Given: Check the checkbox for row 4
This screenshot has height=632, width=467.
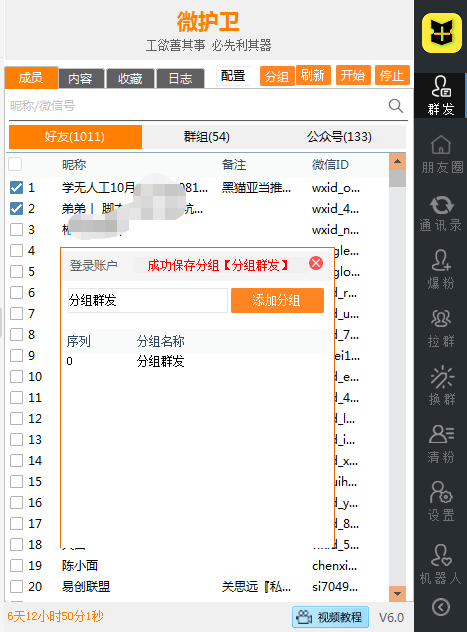Looking at the screenshot, I should coord(17,250).
